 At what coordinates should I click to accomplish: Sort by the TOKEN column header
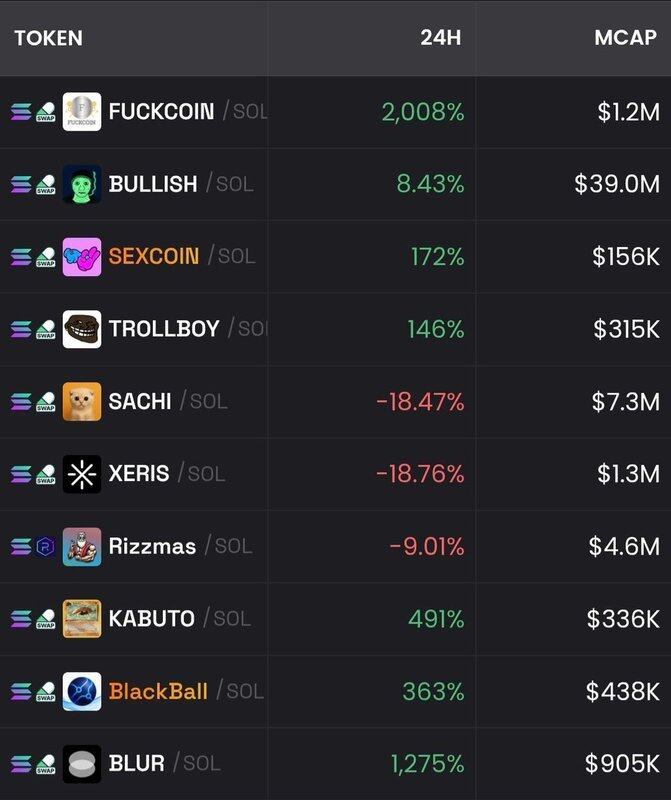48,39
